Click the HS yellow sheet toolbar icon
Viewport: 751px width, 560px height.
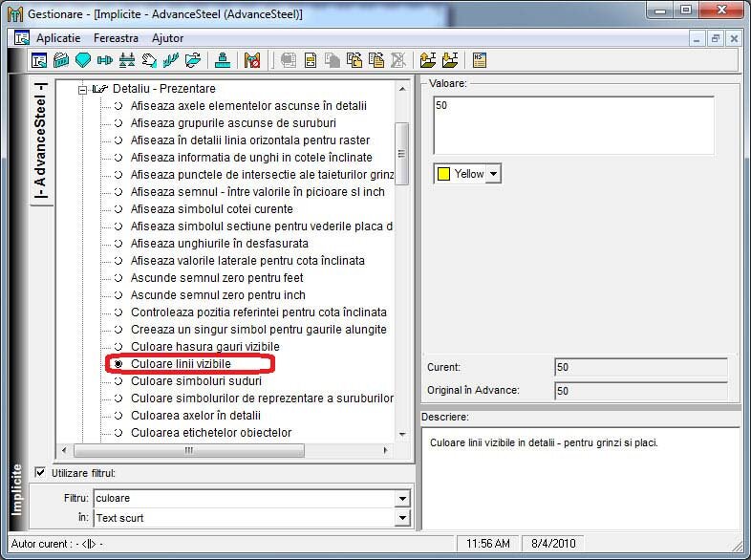(x=480, y=60)
